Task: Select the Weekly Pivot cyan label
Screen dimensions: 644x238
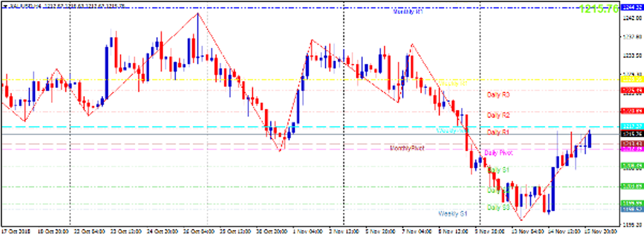Action: (452, 131)
